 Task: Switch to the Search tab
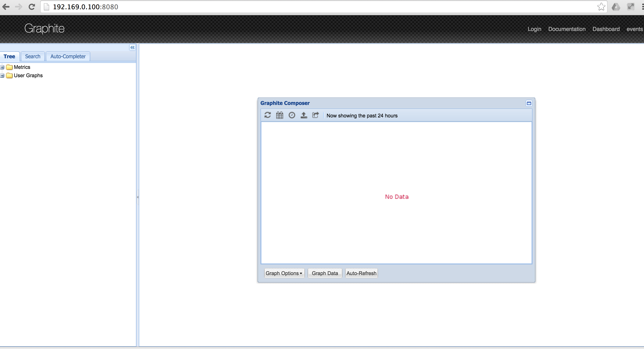pos(32,56)
